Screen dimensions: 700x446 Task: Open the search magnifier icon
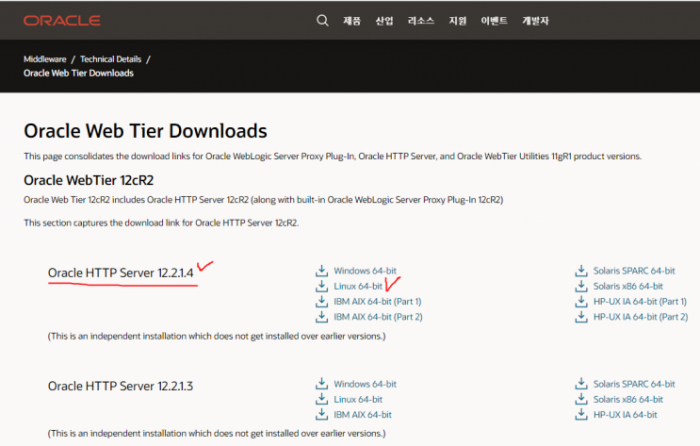coord(322,21)
